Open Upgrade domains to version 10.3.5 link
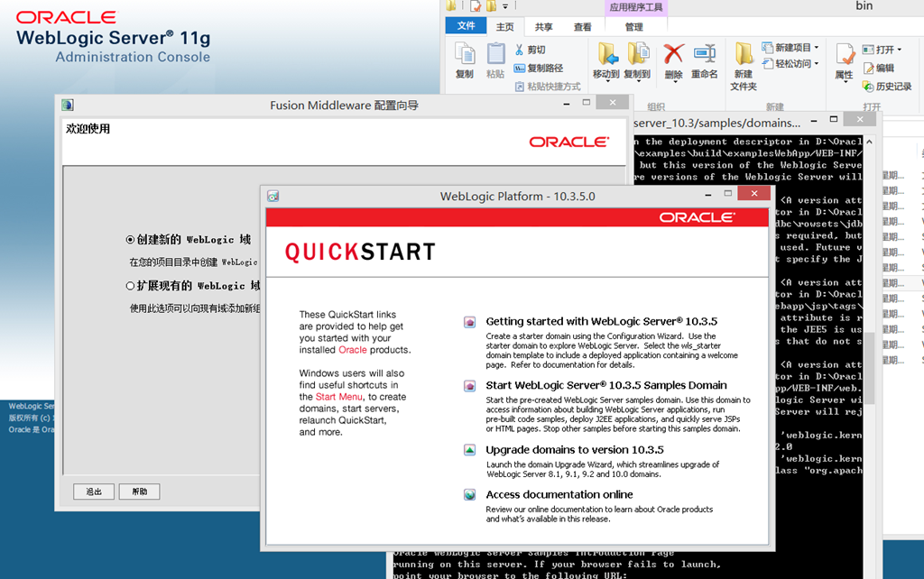Viewport: 924px width, 579px height. click(x=575, y=449)
